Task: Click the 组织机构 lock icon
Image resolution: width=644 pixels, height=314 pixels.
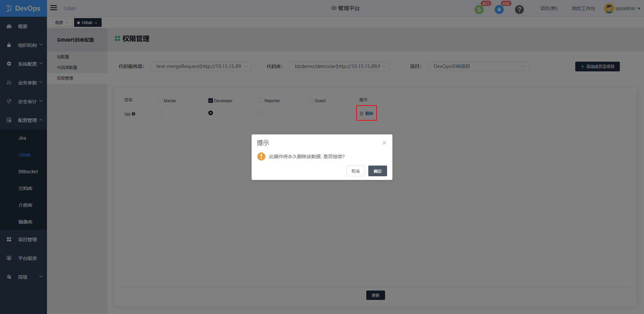Action: tap(9, 45)
